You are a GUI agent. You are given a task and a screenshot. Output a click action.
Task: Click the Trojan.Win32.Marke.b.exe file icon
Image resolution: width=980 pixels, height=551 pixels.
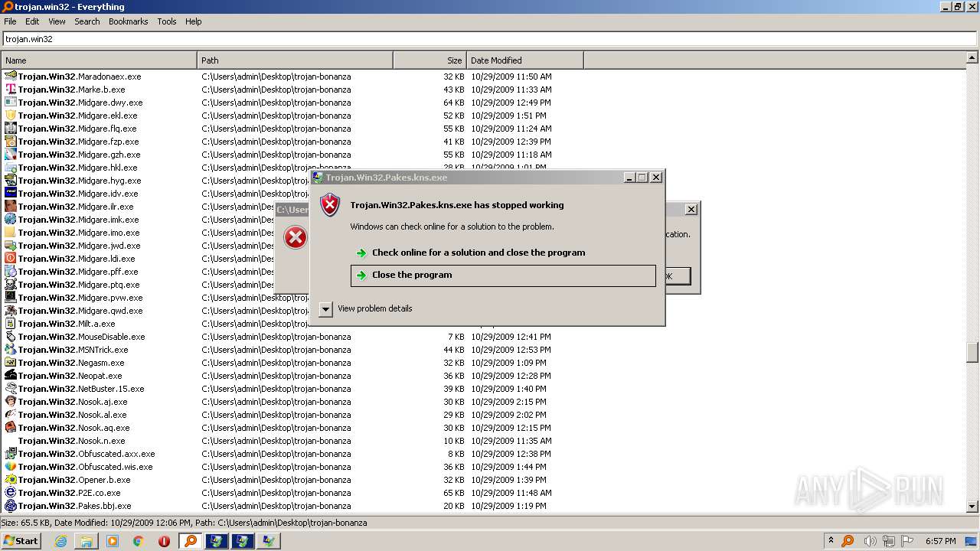[11, 90]
